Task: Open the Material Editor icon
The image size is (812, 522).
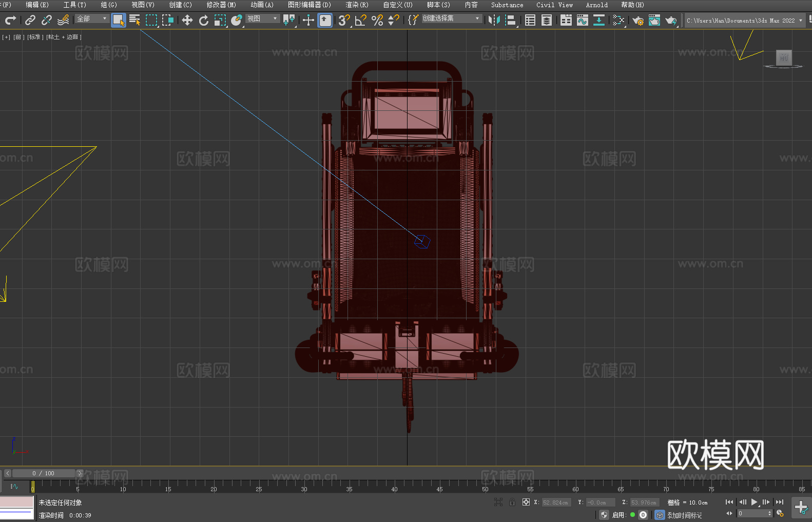Action: pyautogui.click(x=618, y=20)
